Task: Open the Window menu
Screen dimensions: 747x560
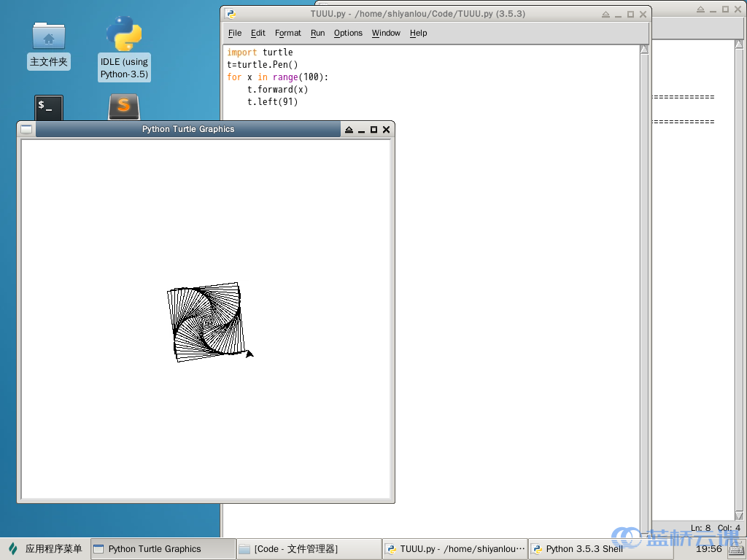Action: [x=386, y=33]
